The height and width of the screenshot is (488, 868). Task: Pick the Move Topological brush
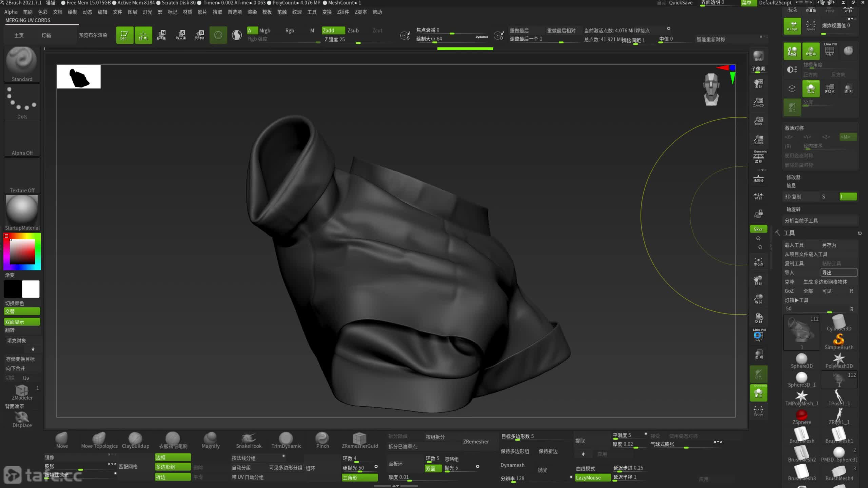click(x=99, y=440)
